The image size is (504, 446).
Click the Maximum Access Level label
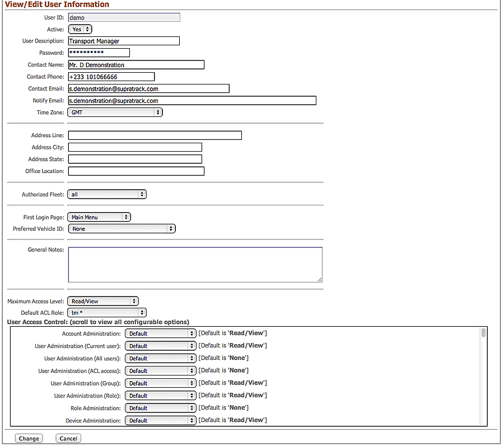click(36, 301)
